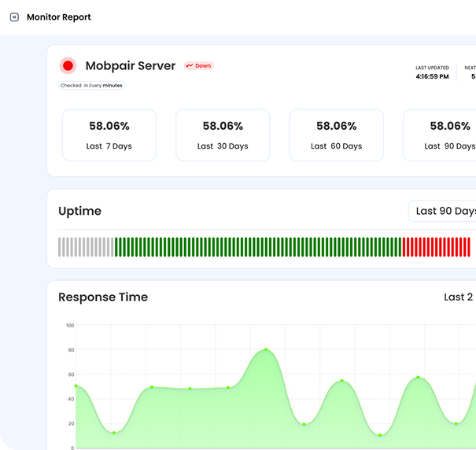
Task: Click the 'Checked in Every minutes' label
Action: (x=92, y=86)
